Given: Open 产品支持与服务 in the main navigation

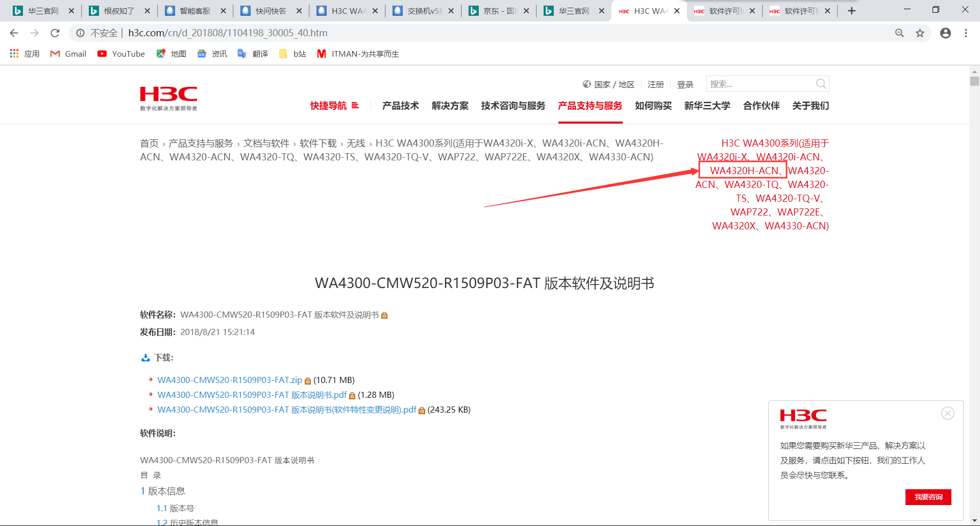Looking at the screenshot, I should click(590, 106).
